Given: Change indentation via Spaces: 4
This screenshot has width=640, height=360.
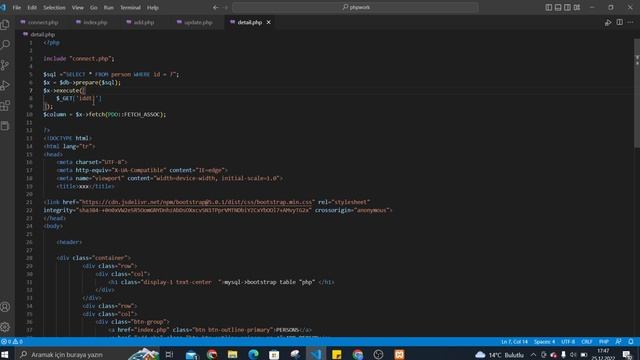Looking at the screenshot, I should (x=544, y=342).
